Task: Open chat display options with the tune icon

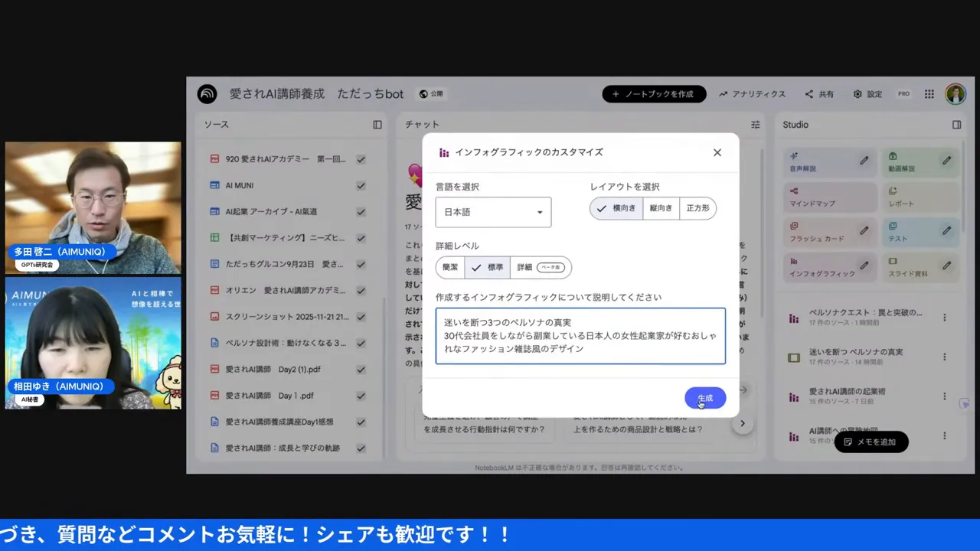Action: click(x=755, y=124)
